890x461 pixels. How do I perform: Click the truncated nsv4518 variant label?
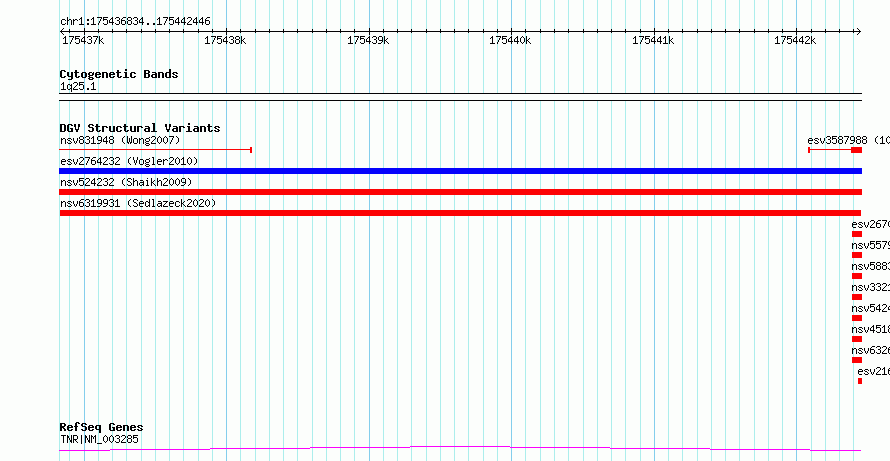tap(871, 329)
